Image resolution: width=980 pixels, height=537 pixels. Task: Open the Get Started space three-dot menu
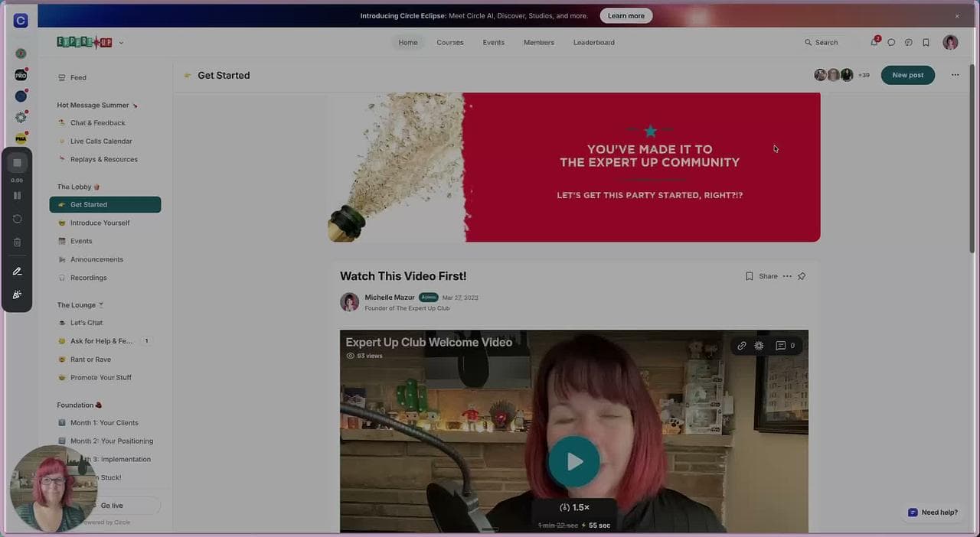(x=955, y=75)
